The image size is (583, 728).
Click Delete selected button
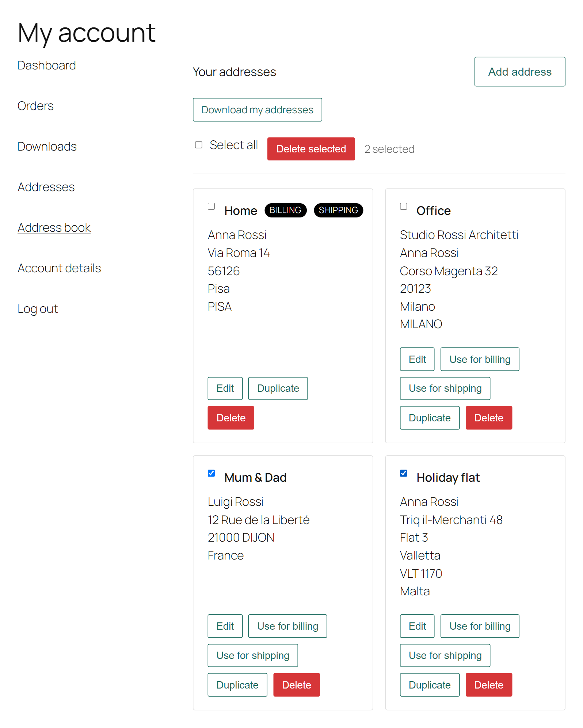311,149
